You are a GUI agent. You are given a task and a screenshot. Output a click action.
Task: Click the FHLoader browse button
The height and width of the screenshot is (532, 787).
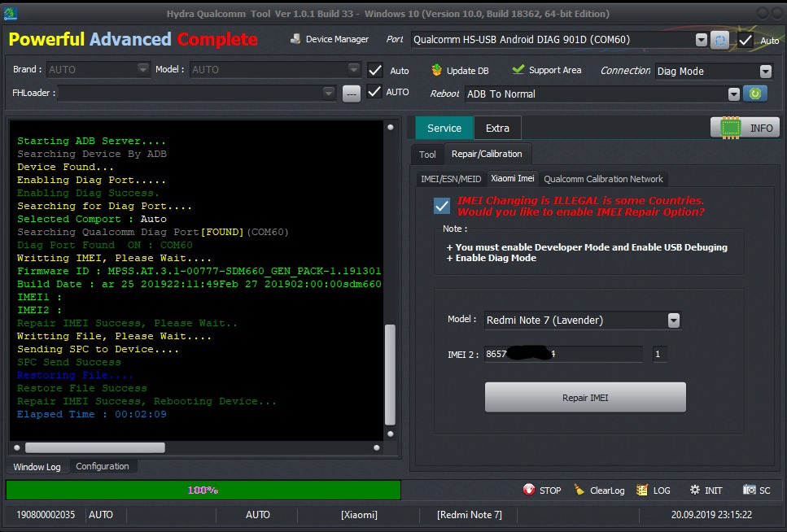click(351, 93)
